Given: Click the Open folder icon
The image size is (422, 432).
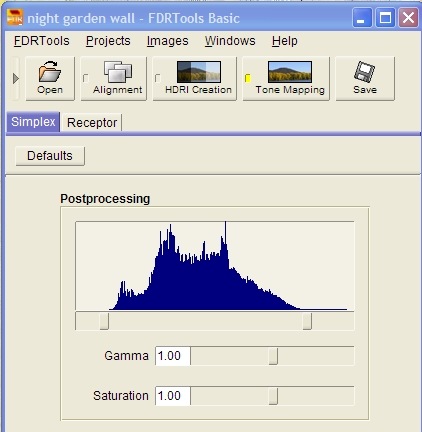Looking at the screenshot, I should point(50,71).
